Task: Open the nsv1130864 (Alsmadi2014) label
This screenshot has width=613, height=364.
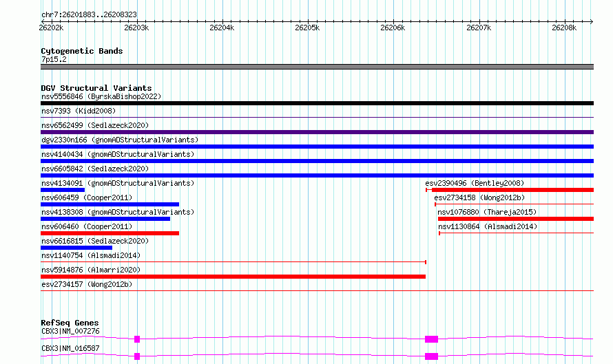Action: pyautogui.click(x=488, y=226)
